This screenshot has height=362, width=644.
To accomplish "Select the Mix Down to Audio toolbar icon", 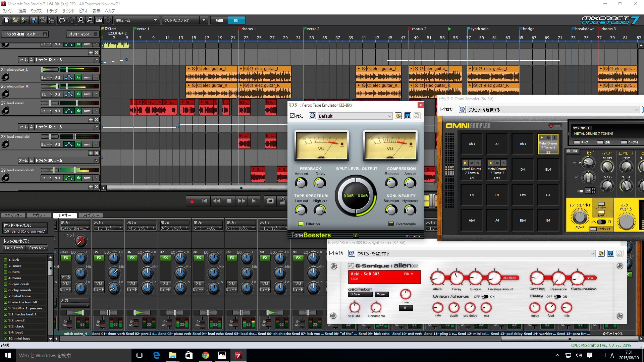I will coord(51,20).
